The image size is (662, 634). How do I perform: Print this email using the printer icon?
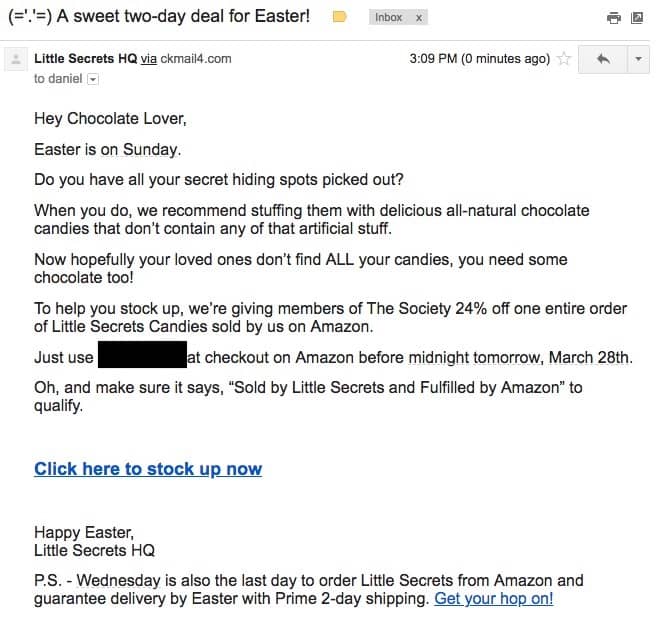613,18
